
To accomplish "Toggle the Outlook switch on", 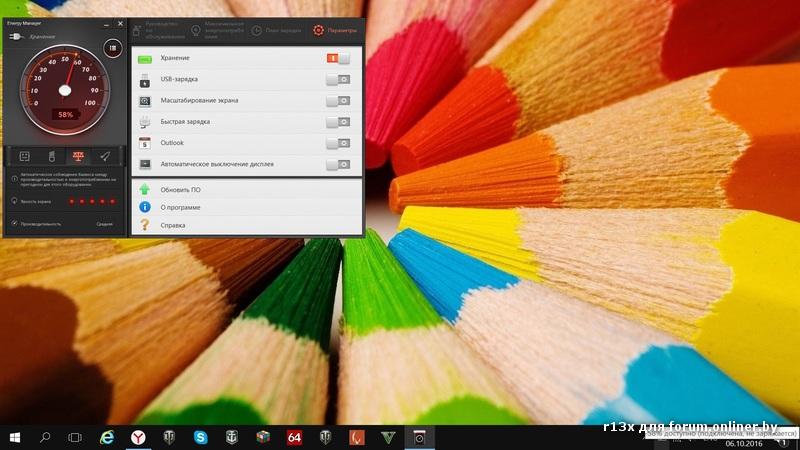I will tap(338, 143).
